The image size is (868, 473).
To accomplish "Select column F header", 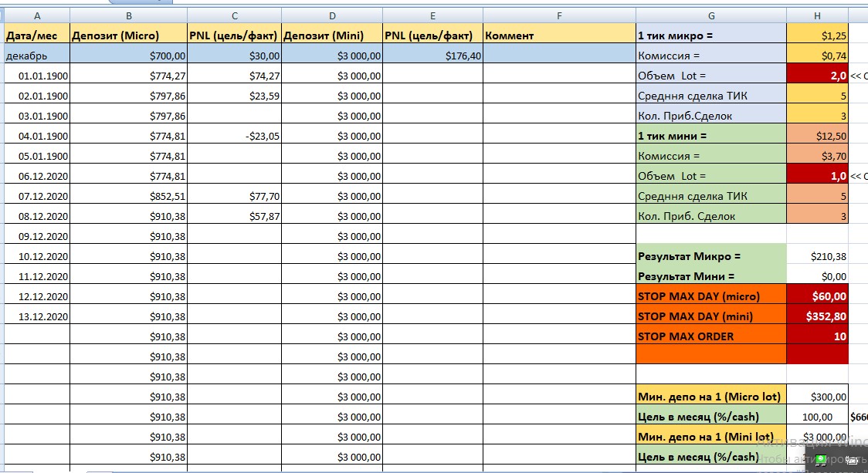I will click(x=559, y=15).
